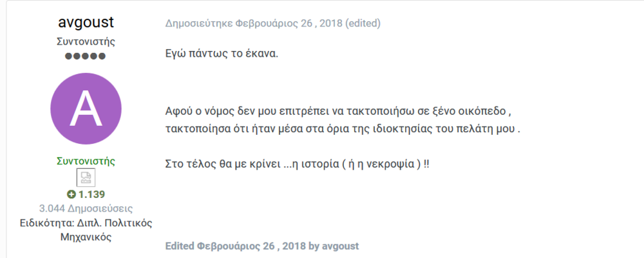Click the line starting 'τακτοποίησα ότι ήταν'
Viewport: 644px width, 258px height.
(x=342, y=128)
